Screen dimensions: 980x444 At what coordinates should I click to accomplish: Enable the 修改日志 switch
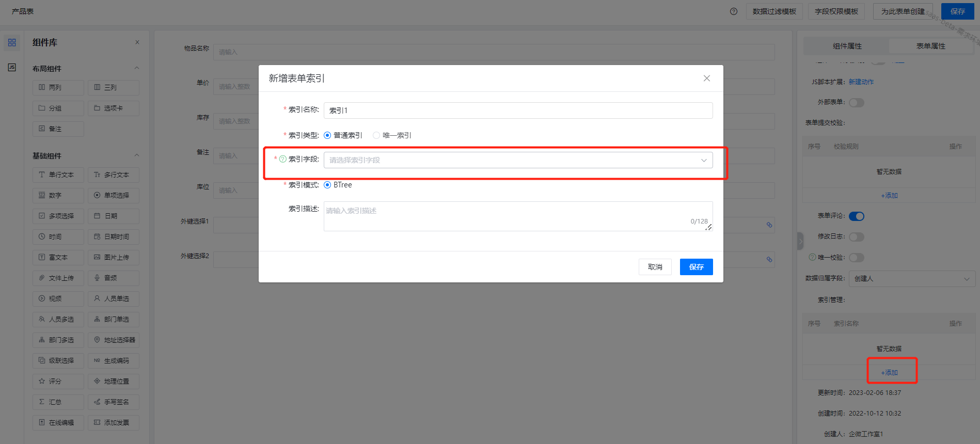pos(856,237)
